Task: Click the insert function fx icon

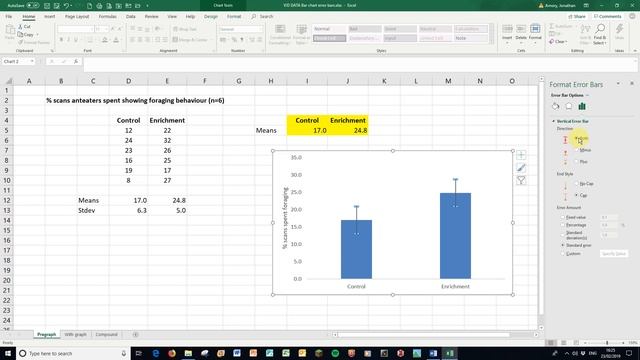Action: pyautogui.click(x=76, y=61)
